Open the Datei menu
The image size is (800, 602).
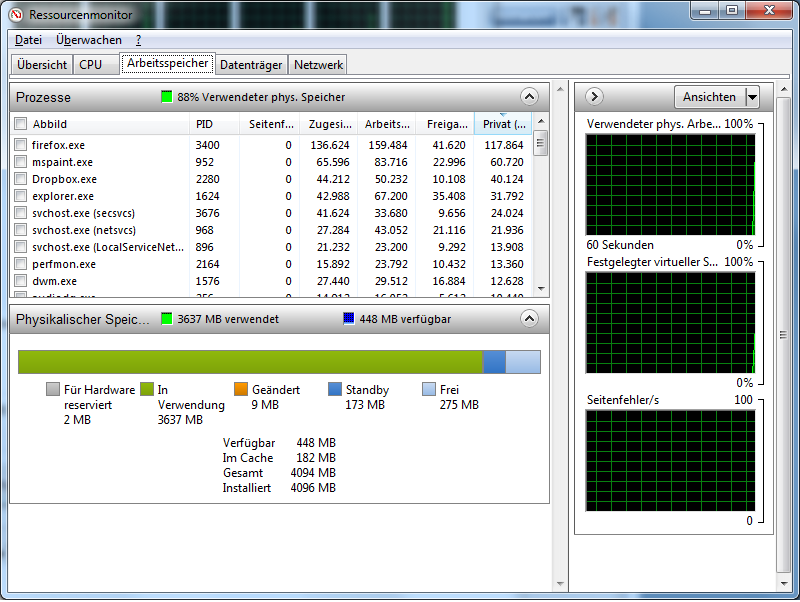coord(28,40)
